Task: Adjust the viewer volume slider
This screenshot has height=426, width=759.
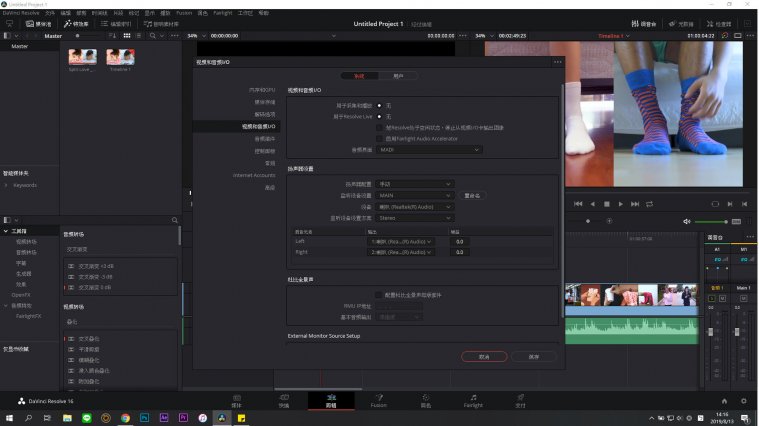Action: click(x=711, y=222)
